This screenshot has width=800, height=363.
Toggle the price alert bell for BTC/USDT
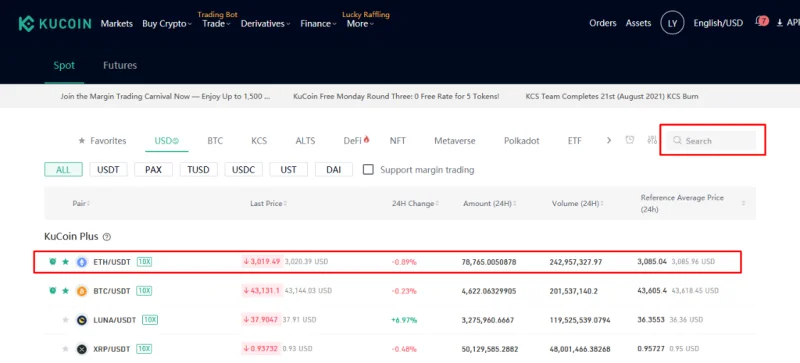[x=52, y=291]
